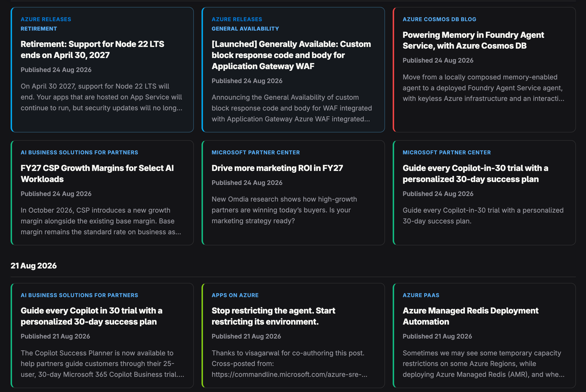This screenshot has width=586, height=392.
Task: Click publish date under Powering Memory title
Action: [x=438, y=60]
